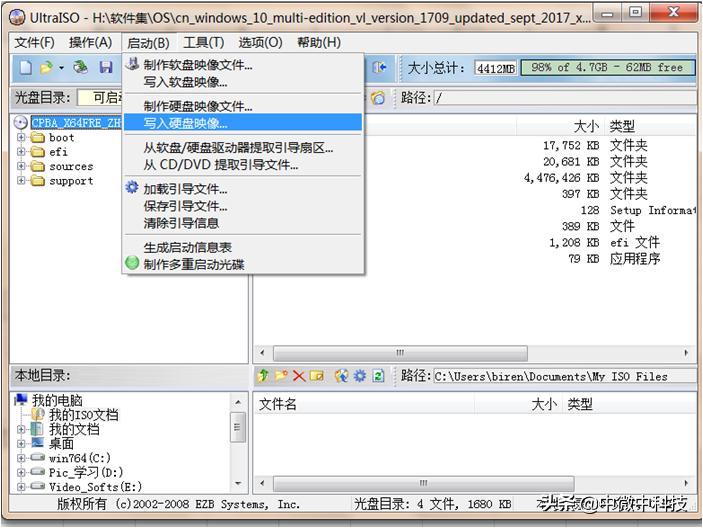Click the 4412MB total size field

tap(495, 68)
